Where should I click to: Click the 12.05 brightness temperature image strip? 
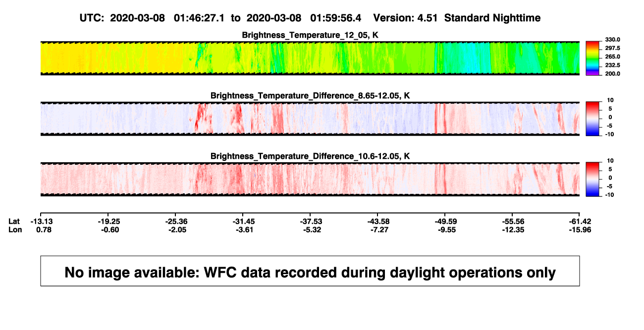[x=310, y=58]
